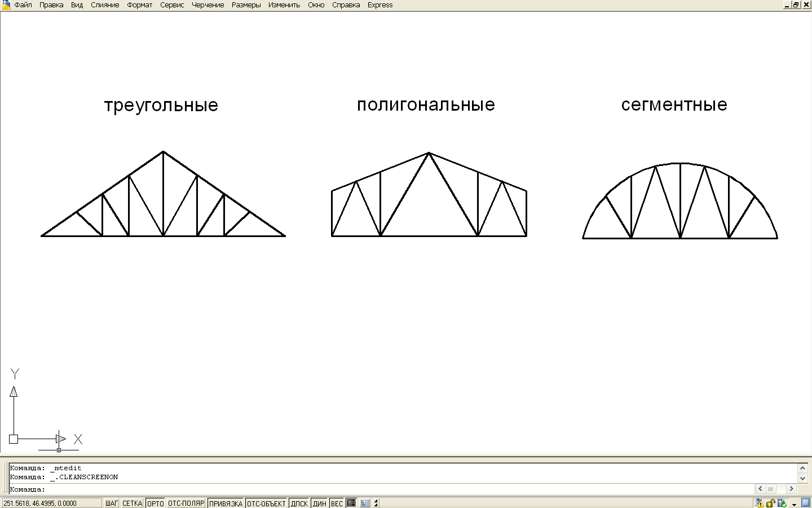Restore down the drawing window
Viewport: 812px width, 508px height.
pyautogui.click(x=796, y=5)
